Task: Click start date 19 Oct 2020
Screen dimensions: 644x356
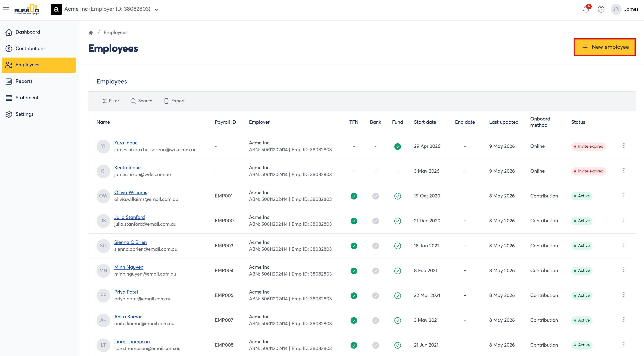Action: point(427,196)
